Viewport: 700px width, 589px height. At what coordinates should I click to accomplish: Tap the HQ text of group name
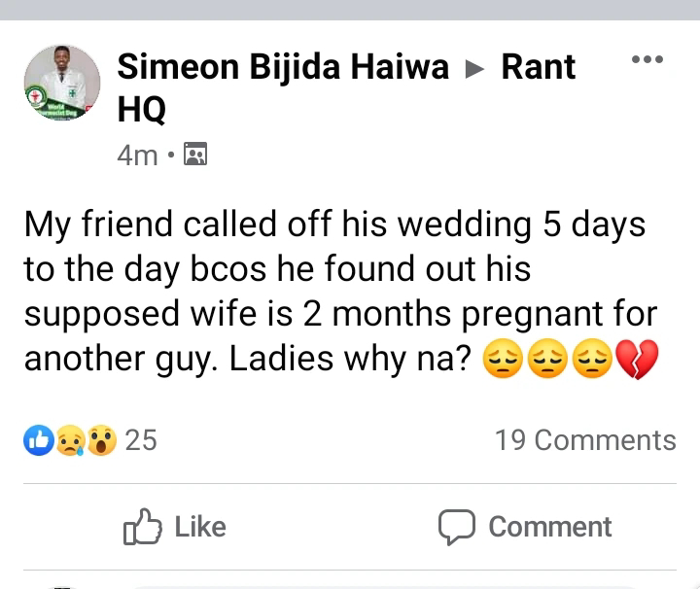coord(142,110)
